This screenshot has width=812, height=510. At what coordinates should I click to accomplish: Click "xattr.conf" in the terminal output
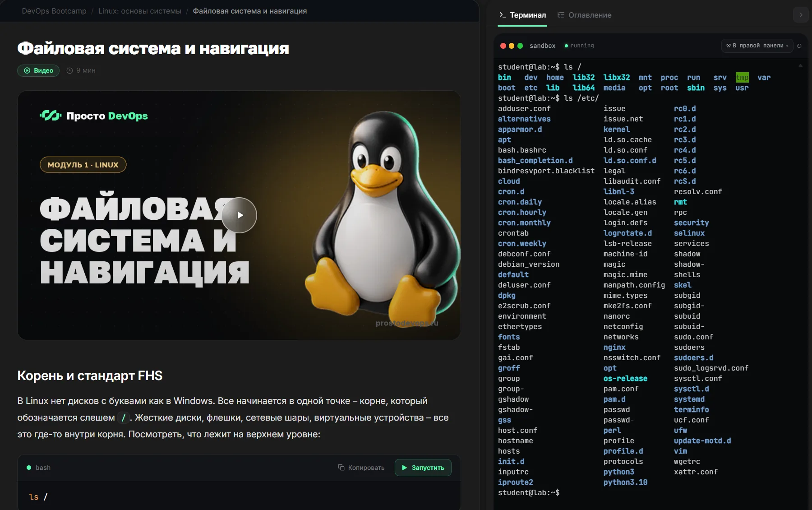(696, 472)
